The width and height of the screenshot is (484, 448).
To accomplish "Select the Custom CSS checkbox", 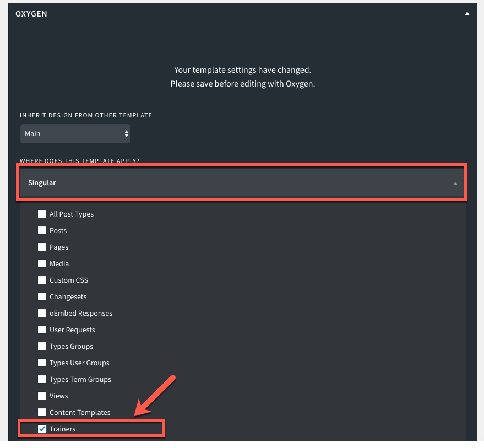I will click(42, 280).
